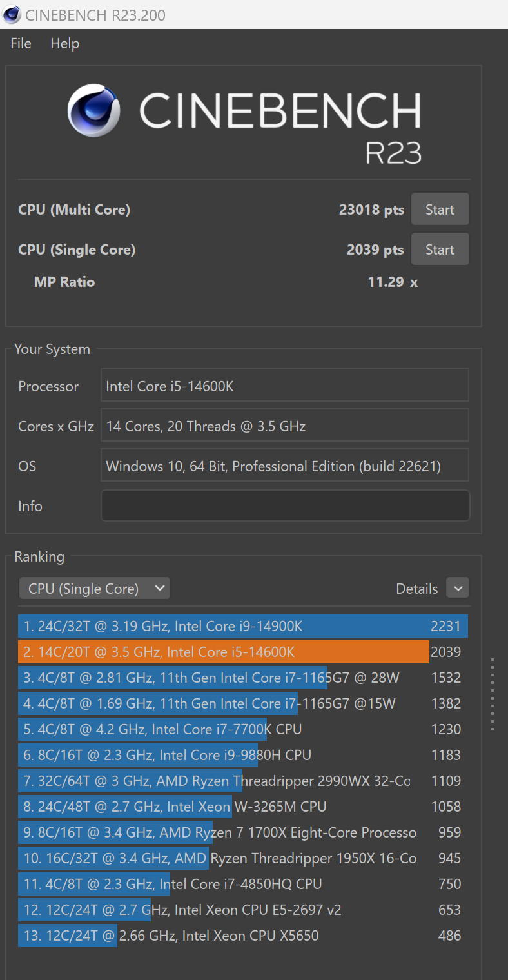This screenshot has width=508, height=980.
Task: Open the Details options dropdown
Action: (x=458, y=588)
